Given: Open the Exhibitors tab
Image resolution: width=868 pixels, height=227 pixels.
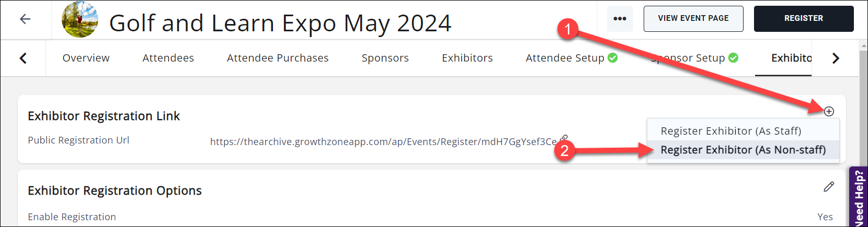Looking at the screenshot, I should 467,58.
